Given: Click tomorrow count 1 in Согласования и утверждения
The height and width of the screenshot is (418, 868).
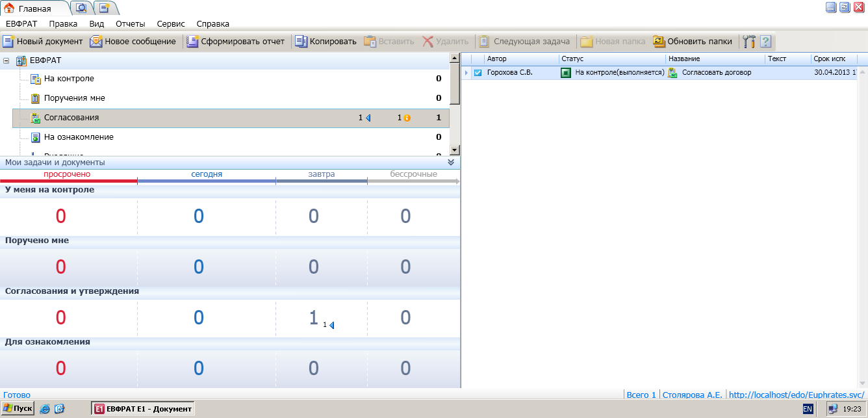Looking at the screenshot, I should click(x=314, y=318).
